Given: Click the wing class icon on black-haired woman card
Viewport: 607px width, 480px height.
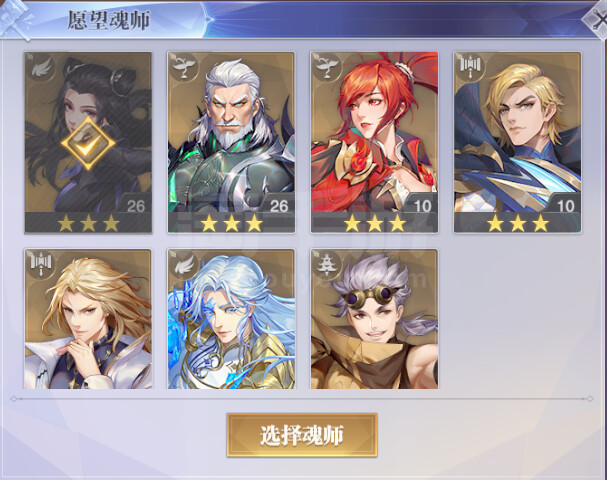Looking at the screenshot, I should [x=41, y=67].
